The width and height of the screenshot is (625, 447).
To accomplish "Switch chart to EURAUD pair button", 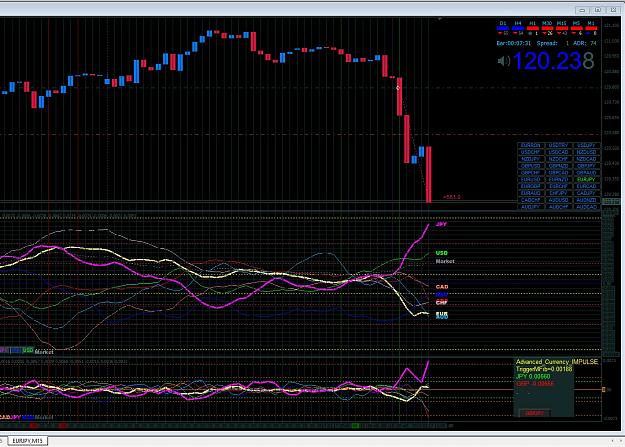I will click(531, 193).
